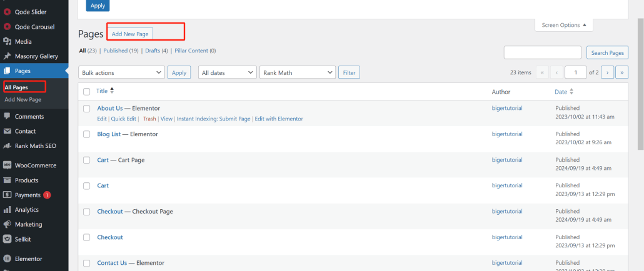Image resolution: width=644 pixels, height=271 pixels.
Task: Open Add New Page in sidebar submenu
Action: (23, 100)
